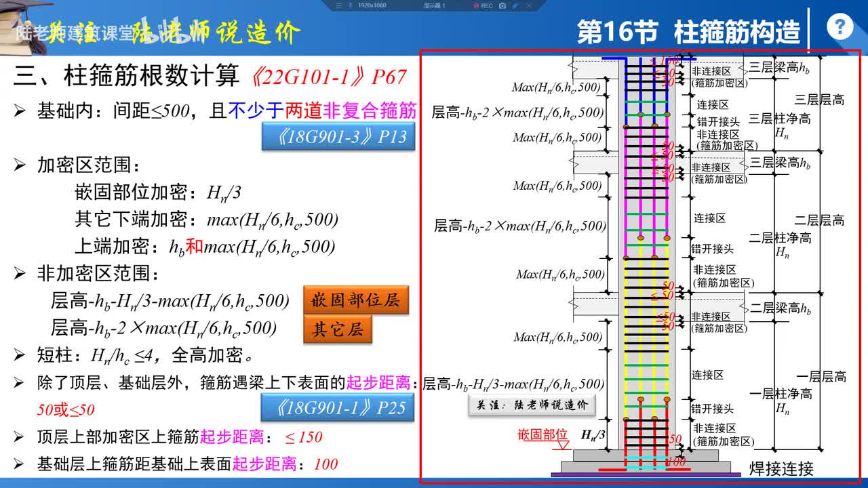The width and height of the screenshot is (868, 488).
Task: Click the heading 三、柱箍筋根数计算
Action: pyautogui.click(x=126, y=77)
